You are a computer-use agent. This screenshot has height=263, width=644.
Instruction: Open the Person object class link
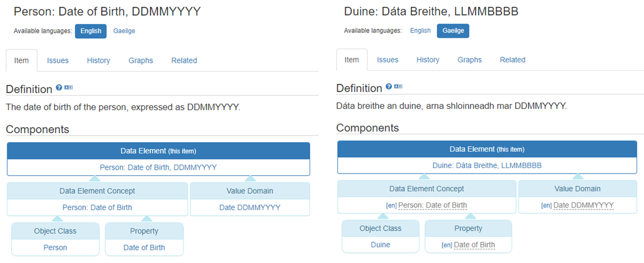pos(55,247)
